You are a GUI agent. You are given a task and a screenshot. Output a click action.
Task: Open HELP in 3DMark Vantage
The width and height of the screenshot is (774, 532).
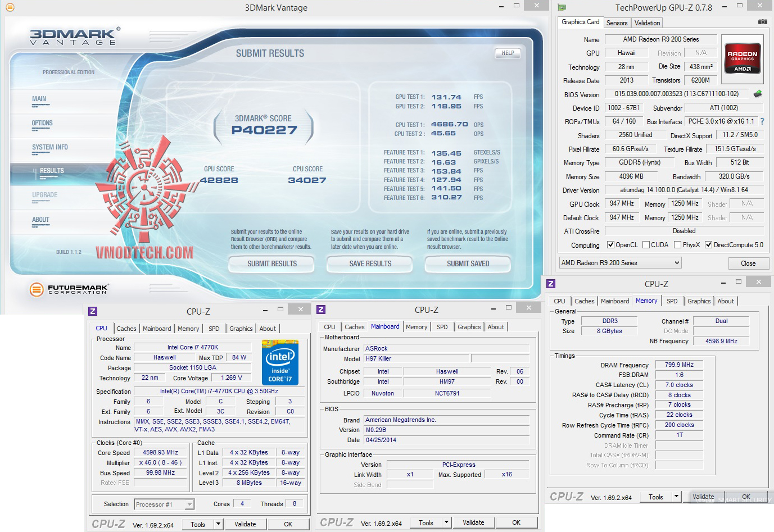point(508,53)
